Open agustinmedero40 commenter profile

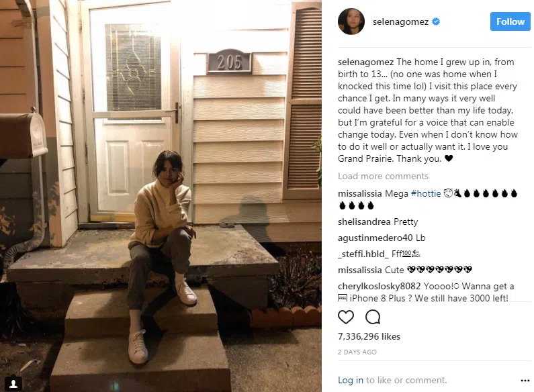[x=375, y=238]
